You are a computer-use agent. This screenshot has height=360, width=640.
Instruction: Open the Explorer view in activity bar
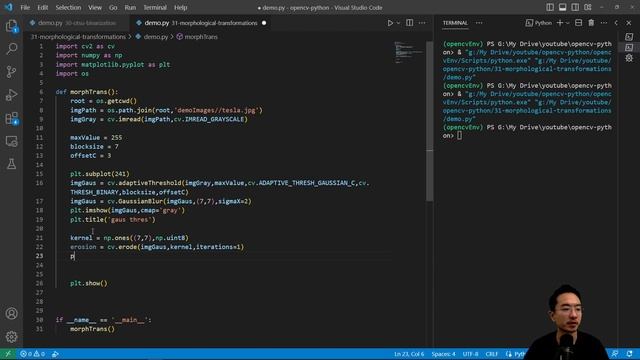click(x=11, y=27)
